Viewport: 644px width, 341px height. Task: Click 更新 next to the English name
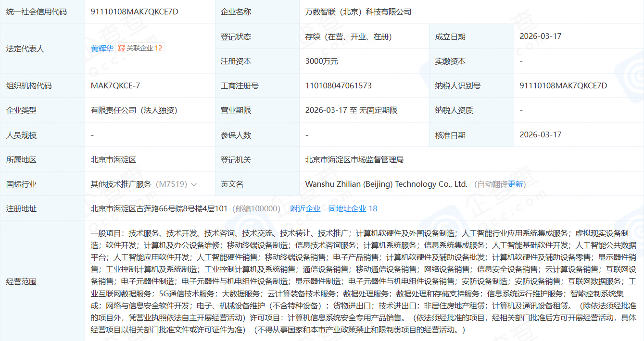point(515,184)
